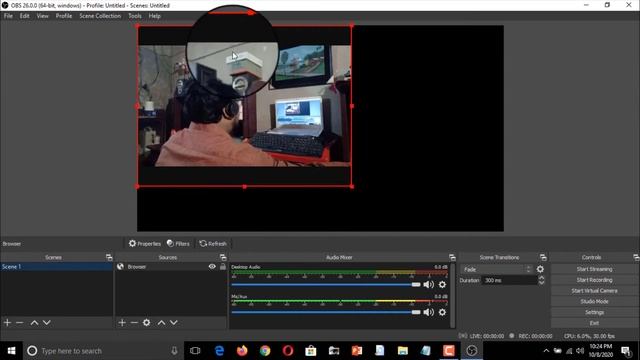Open the Scene Collection menu

[100, 16]
